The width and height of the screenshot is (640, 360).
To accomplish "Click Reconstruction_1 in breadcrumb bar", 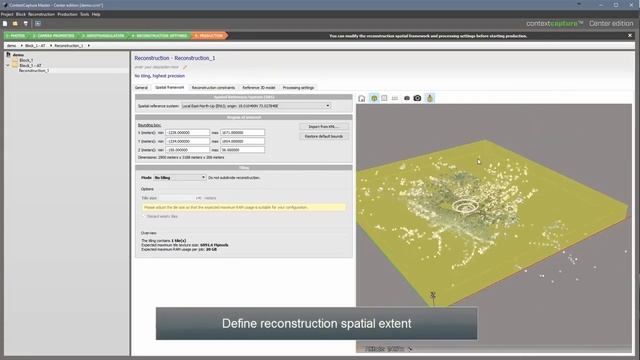I will [69, 46].
